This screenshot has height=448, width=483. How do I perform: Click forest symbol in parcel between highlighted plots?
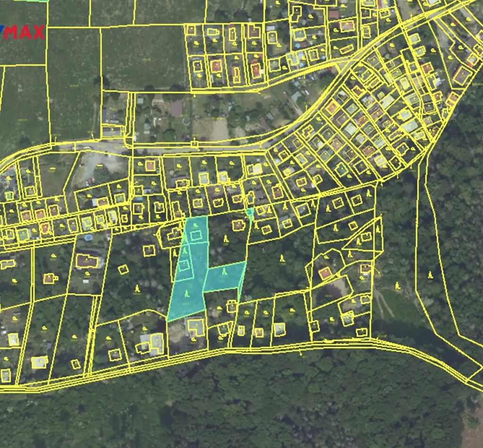coord(226,238)
